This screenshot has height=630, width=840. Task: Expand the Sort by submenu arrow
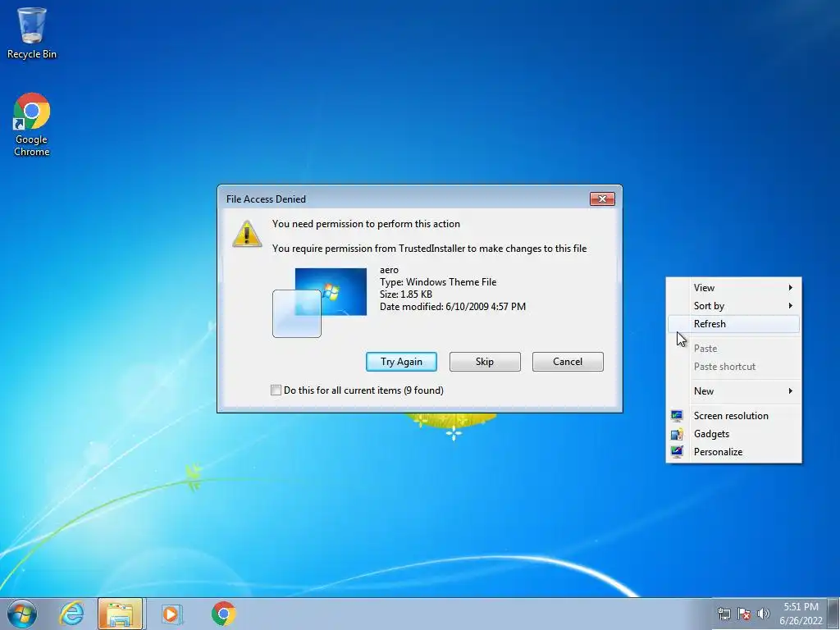(x=790, y=306)
